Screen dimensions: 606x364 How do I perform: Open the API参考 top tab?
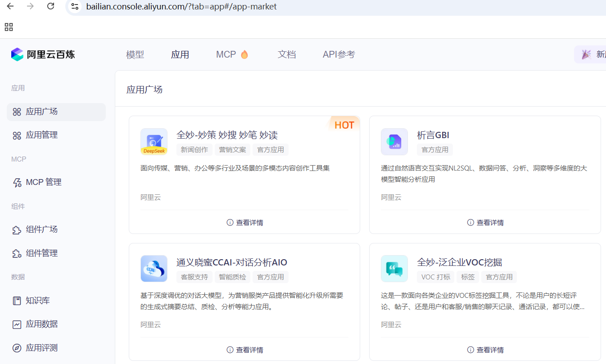click(x=339, y=54)
